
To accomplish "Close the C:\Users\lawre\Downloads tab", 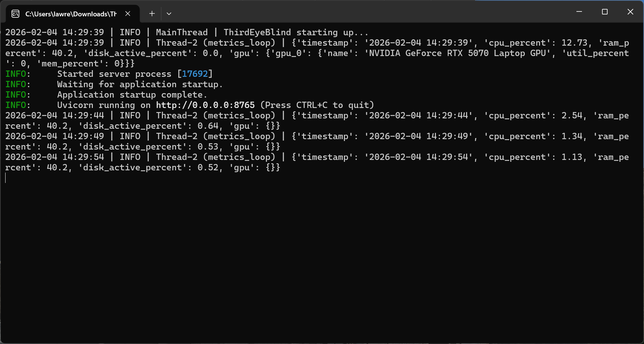I will tap(128, 14).
